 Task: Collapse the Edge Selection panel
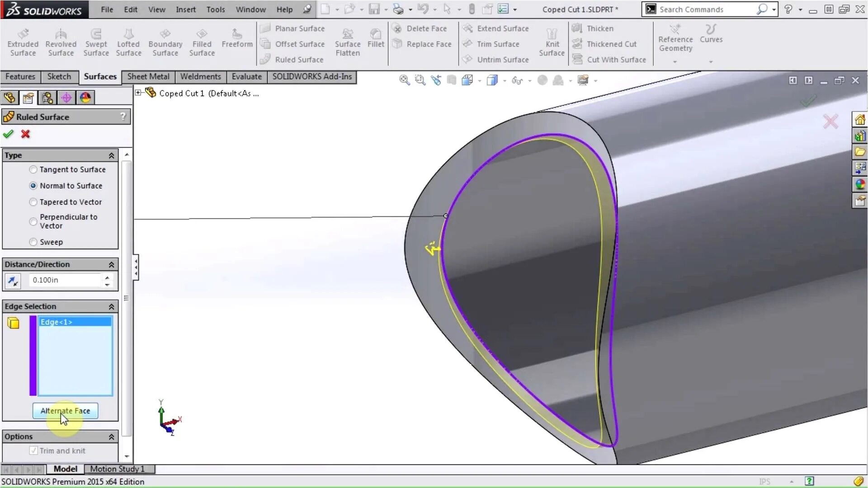112,306
